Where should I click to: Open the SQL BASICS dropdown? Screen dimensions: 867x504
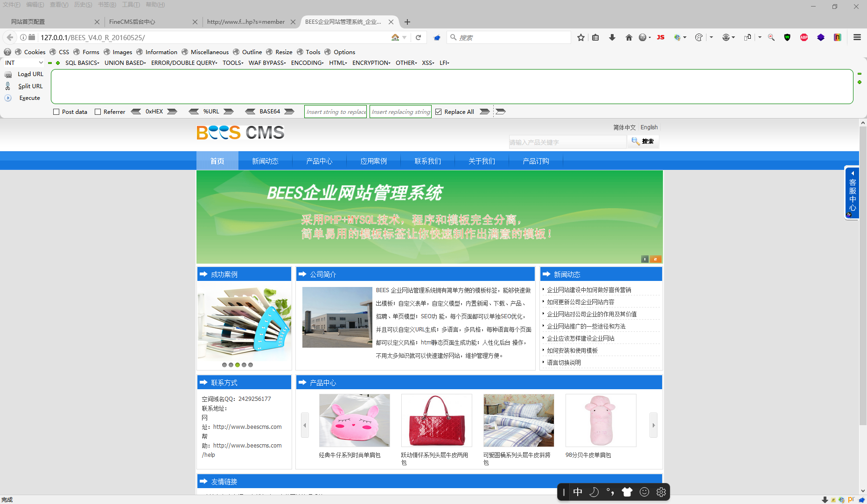82,63
